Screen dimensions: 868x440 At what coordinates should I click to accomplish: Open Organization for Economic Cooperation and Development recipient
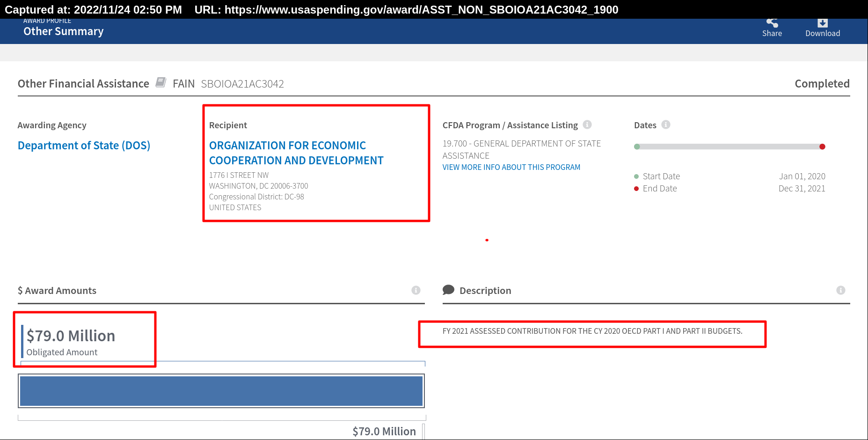pos(296,153)
